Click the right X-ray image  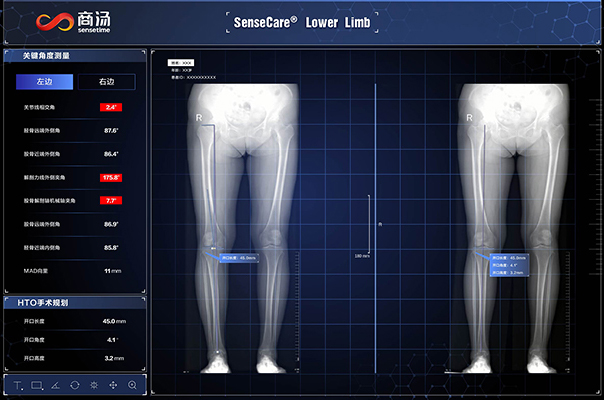[x=514, y=228]
